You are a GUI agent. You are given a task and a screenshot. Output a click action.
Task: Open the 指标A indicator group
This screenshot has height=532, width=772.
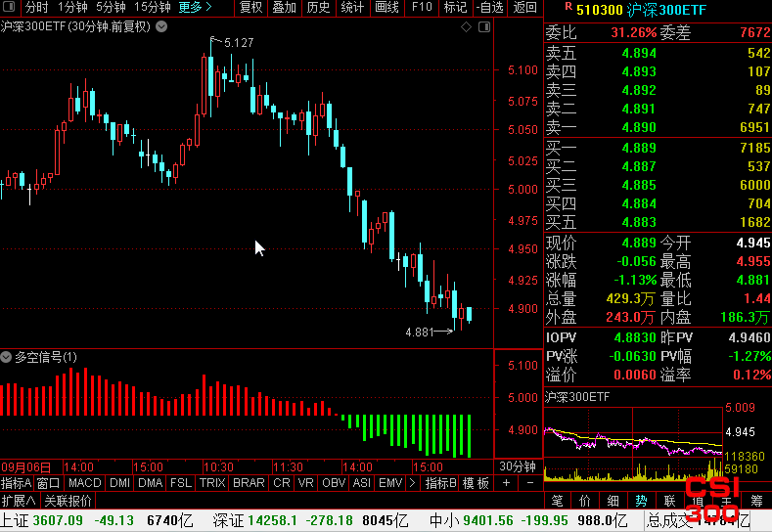pos(17,483)
